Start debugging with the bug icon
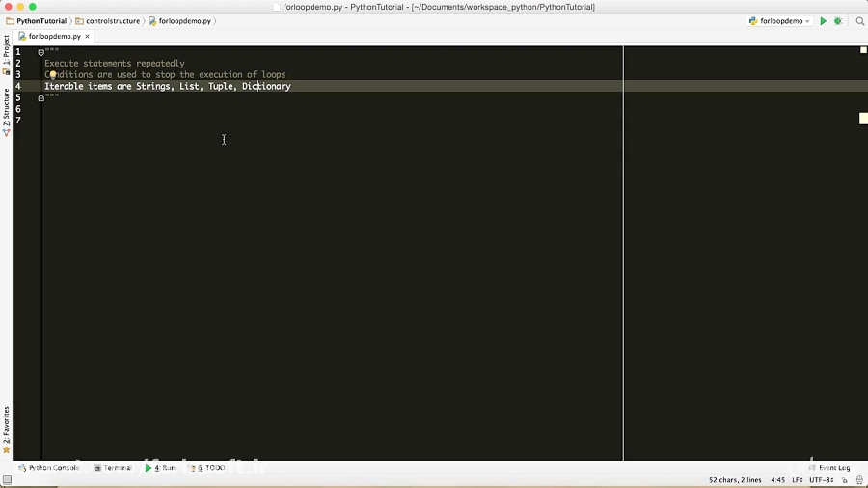This screenshot has width=868, height=488. pyautogui.click(x=838, y=21)
